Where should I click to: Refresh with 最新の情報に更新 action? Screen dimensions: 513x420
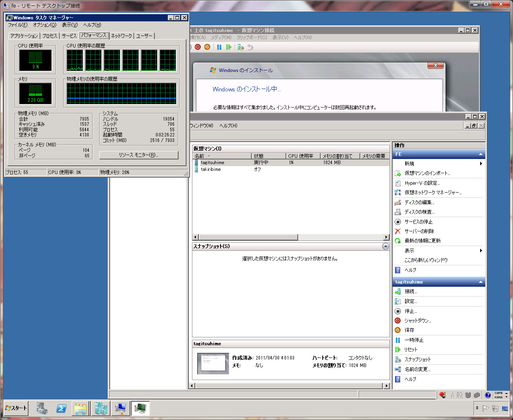coord(422,241)
